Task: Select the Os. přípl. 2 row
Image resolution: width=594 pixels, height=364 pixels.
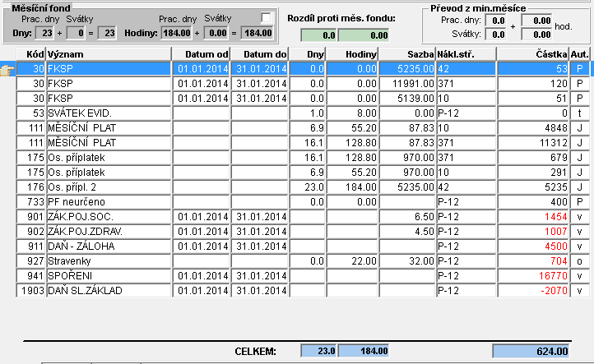Action: (x=303, y=187)
